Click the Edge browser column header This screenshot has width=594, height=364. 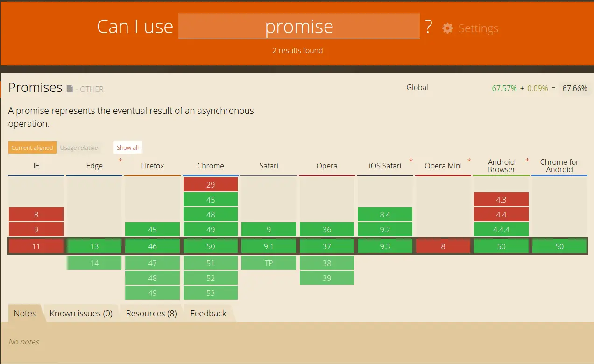coord(94,166)
